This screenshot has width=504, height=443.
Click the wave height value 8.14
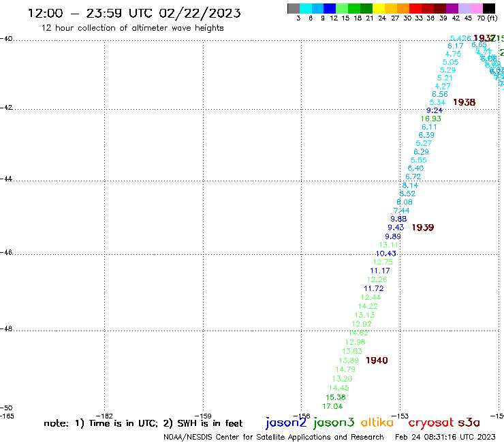coord(410,185)
